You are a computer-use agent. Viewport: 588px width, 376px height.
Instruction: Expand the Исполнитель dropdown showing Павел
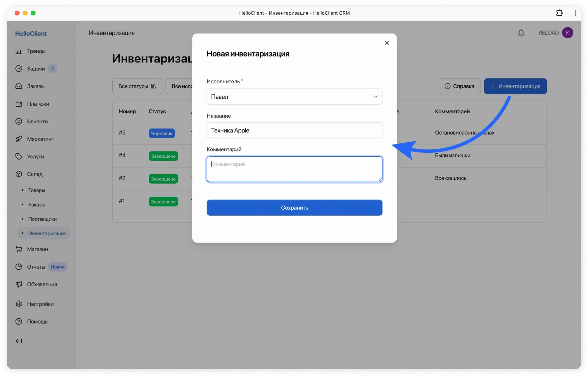(294, 97)
